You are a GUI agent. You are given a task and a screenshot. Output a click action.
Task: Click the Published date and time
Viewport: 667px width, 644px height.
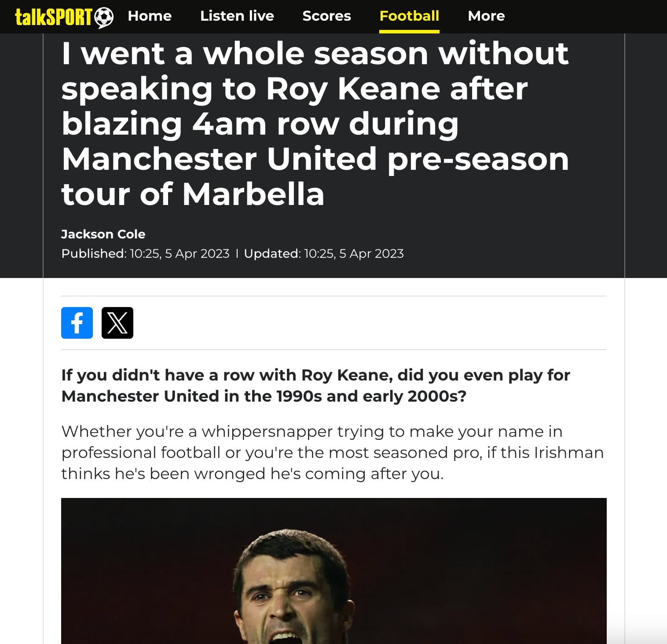coord(145,254)
